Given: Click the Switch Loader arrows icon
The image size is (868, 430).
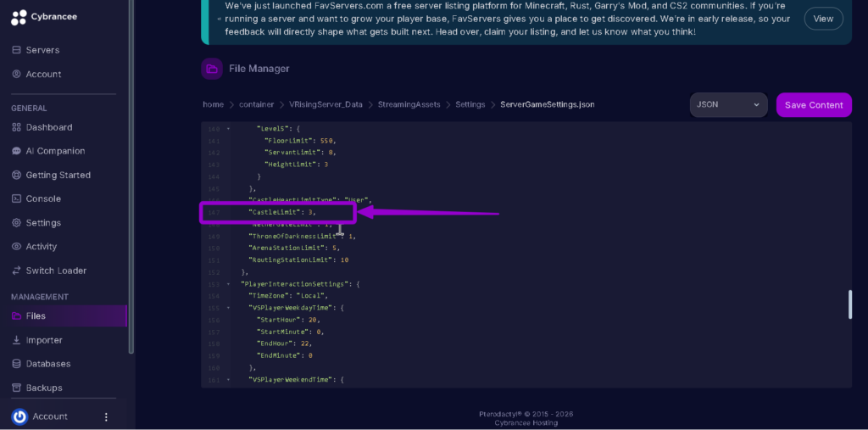Looking at the screenshot, I should (x=17, y=271).
